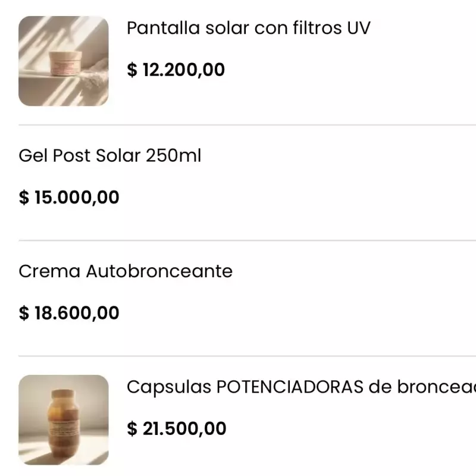The height and width of the screenshot is (476, 476).
Task: Open the capsule bottle product thumbnail
Action: 64,419
